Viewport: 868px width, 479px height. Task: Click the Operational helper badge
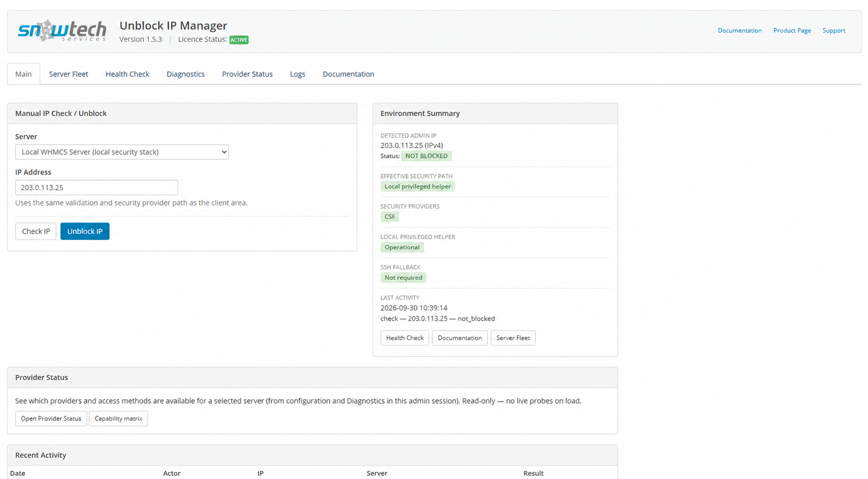[x=402, y=247]
